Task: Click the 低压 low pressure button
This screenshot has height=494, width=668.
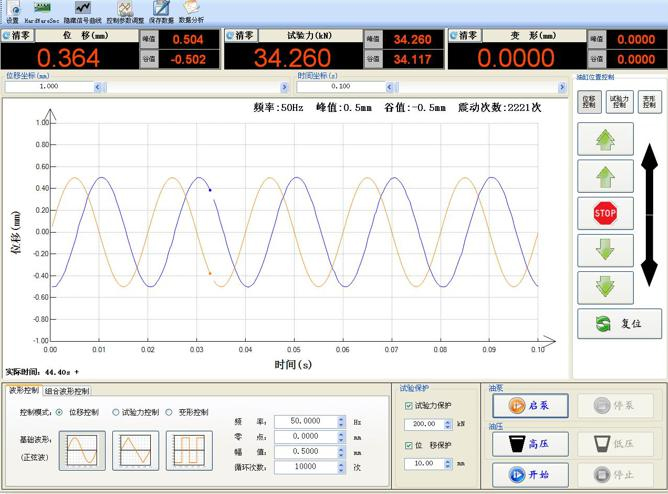Action: point(615,444)
